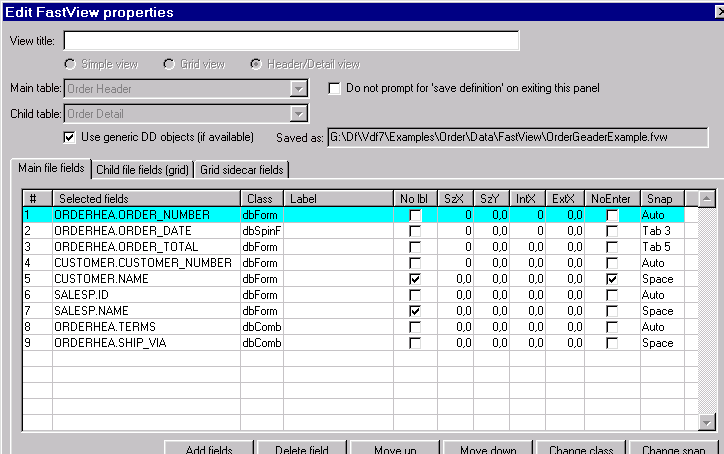This screenshot has width=724, height=454.
Task: Click the Delete field button
Action: pyautogui.click(x=302, y=449)
